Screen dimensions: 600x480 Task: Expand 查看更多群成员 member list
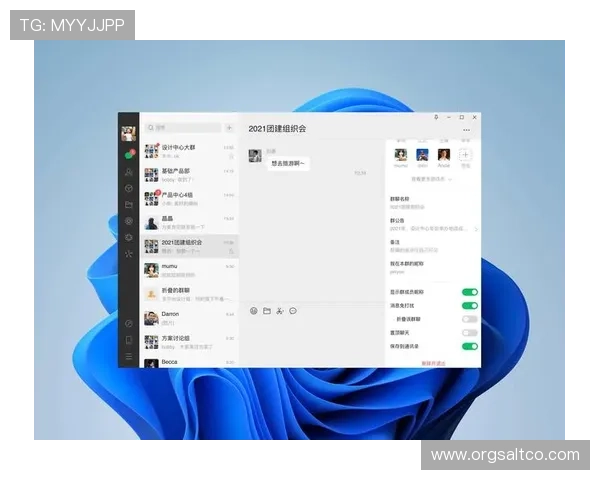tap(431, 179)
